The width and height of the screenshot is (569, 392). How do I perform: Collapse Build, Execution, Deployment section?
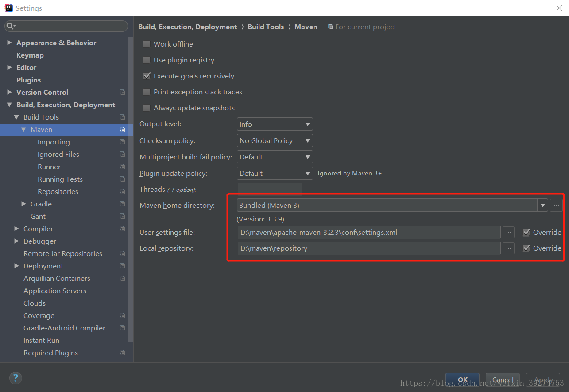coord(10,105)
